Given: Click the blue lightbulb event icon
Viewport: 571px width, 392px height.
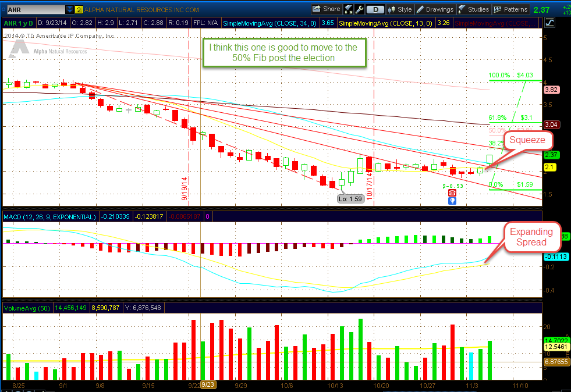Looking at the screenshot, I should tap(452, 201).
